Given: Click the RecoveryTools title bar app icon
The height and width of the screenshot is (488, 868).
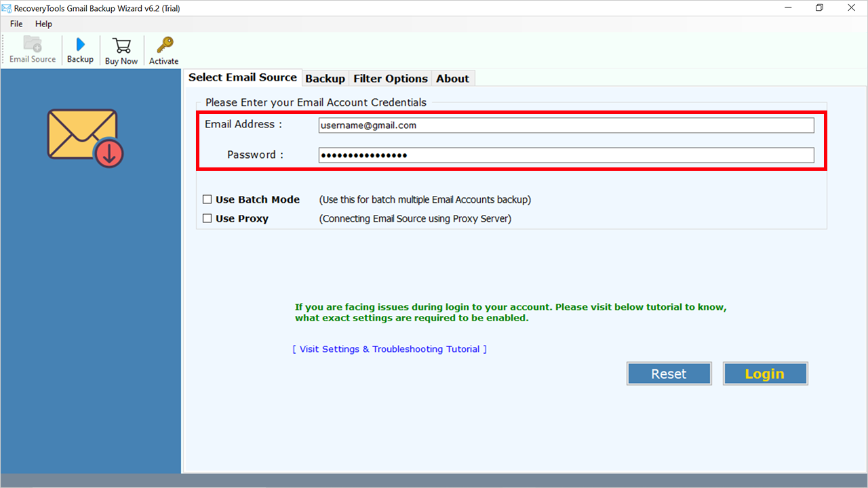Looking at the screenshot, I should 7,7.
